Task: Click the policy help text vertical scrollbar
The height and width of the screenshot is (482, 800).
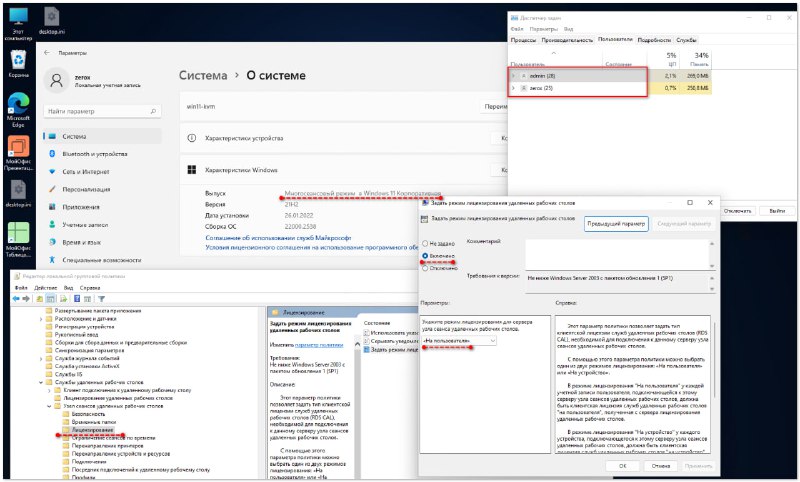Action: click(x=714, y=360)
